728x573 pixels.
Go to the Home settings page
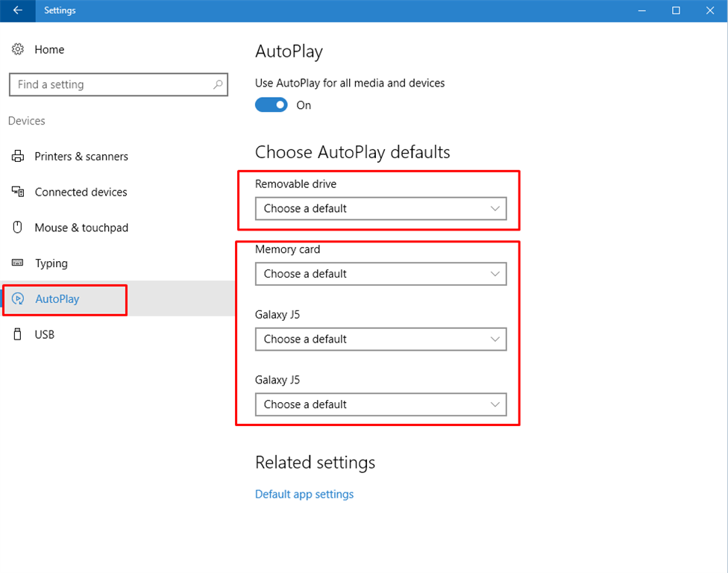click(x=49, y=49)
